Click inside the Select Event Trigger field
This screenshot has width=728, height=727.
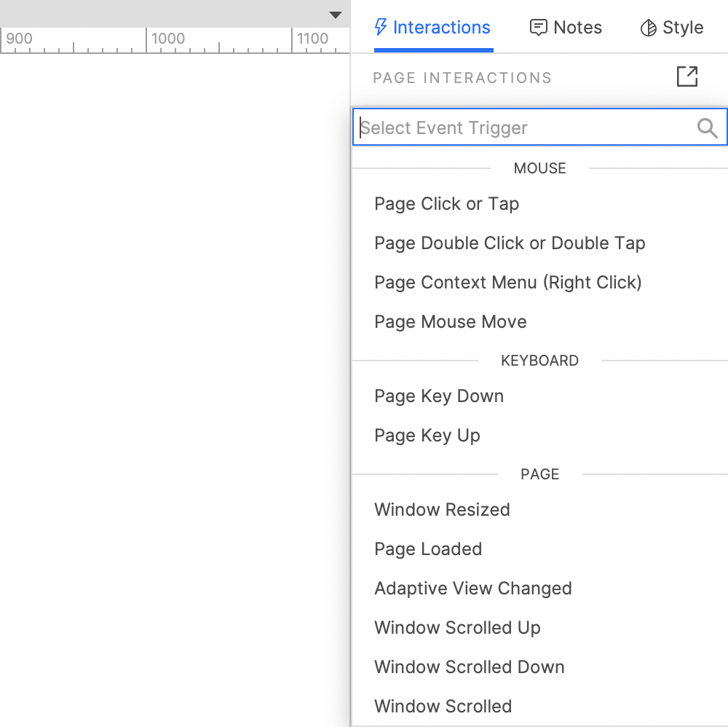(x=510, y=127)
